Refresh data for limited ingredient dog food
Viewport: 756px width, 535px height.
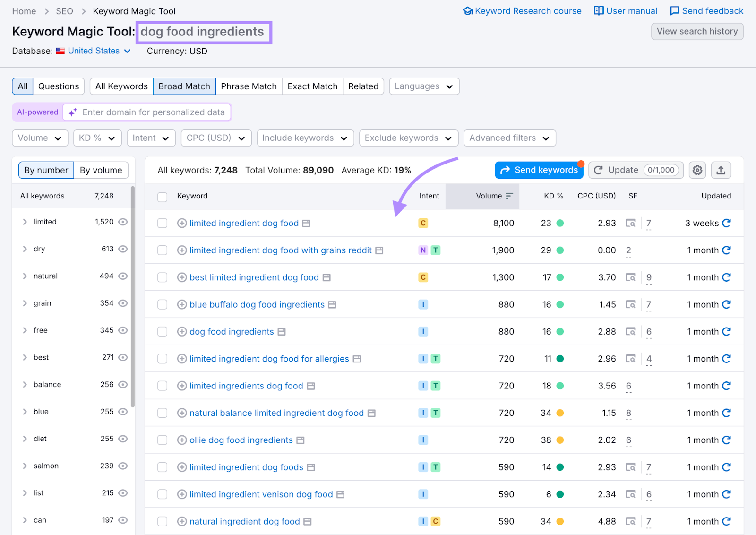point(726,223)
